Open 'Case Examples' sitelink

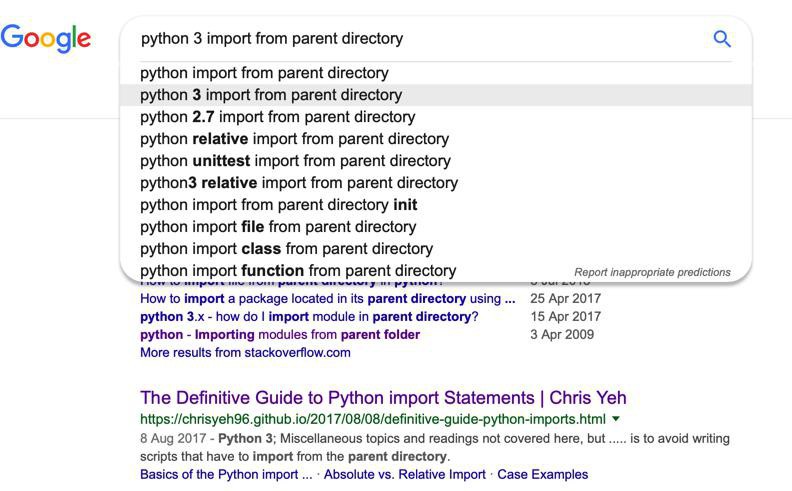pos(542,474)
